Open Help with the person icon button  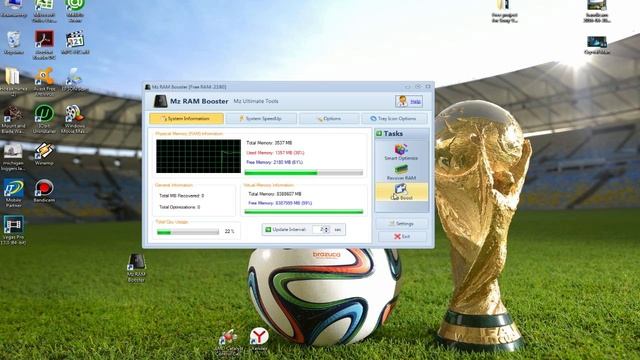[409, 101]
